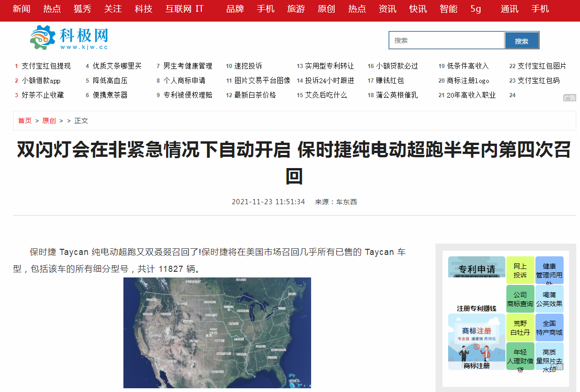
Task: Click the green 年轻人理财借贷 ad tile
Action: 520,356
